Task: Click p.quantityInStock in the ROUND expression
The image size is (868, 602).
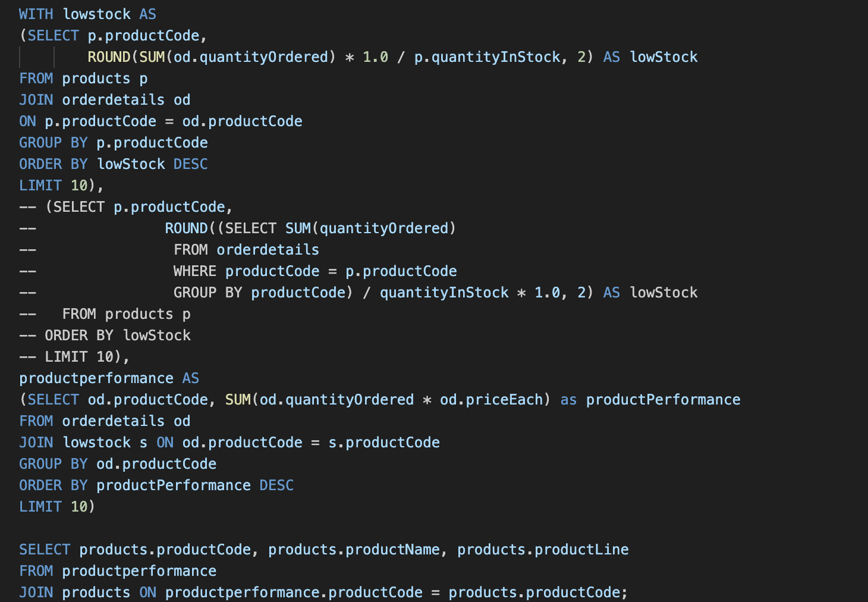Action: (487, 57)
